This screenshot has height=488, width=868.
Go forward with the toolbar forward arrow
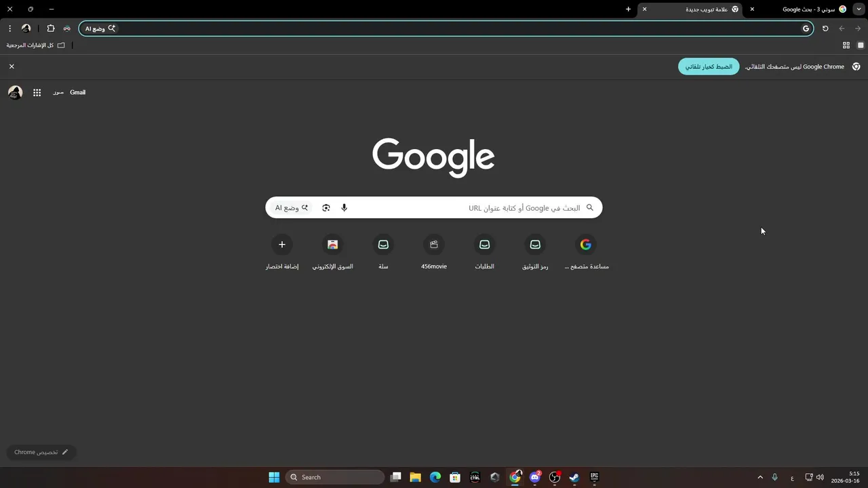click(x=858, y=28)
